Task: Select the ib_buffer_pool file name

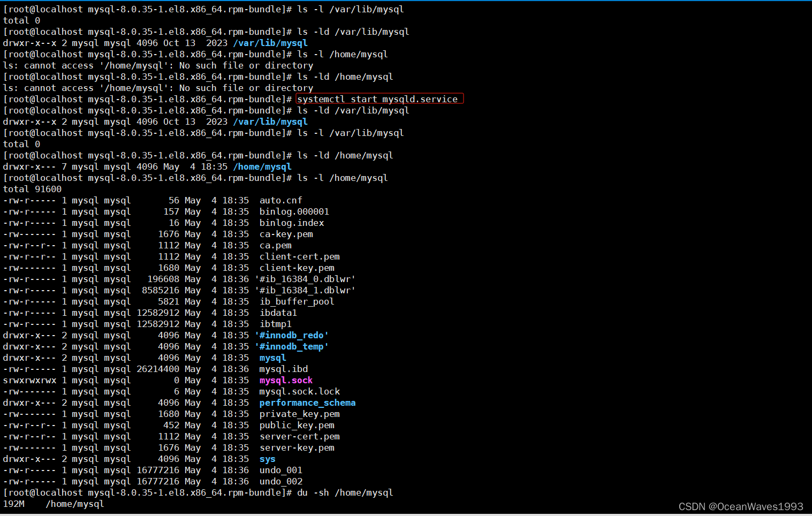Action: [x=297, y=301]
